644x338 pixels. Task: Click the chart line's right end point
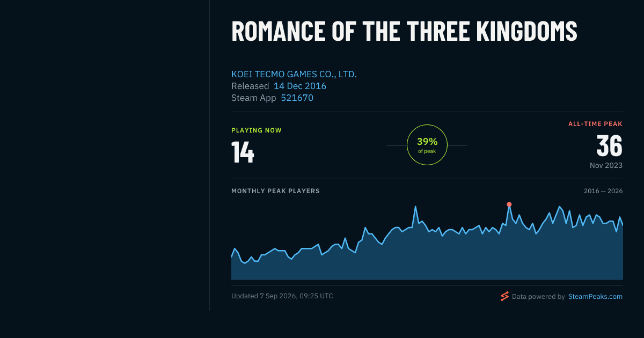tap(623, 225)
